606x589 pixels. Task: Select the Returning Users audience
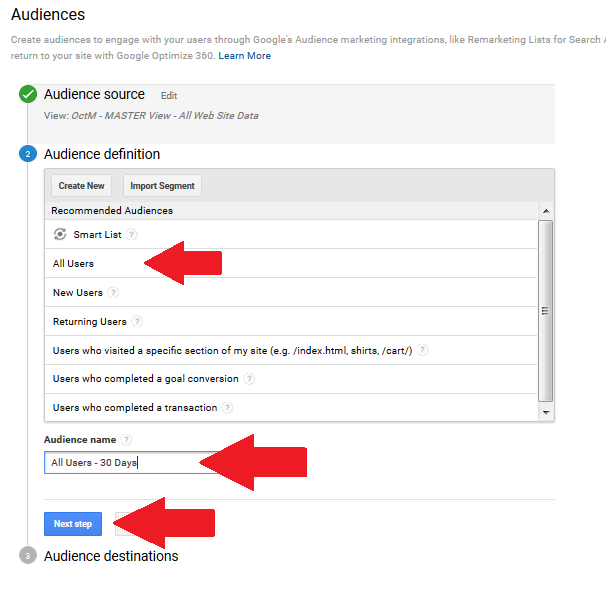point(291,321)
